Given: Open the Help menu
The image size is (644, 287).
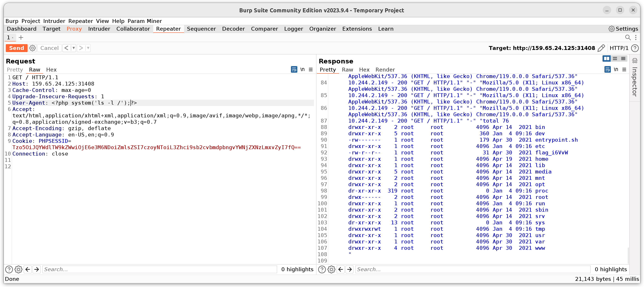Looking at the screenshot, I should coord(118,21).
